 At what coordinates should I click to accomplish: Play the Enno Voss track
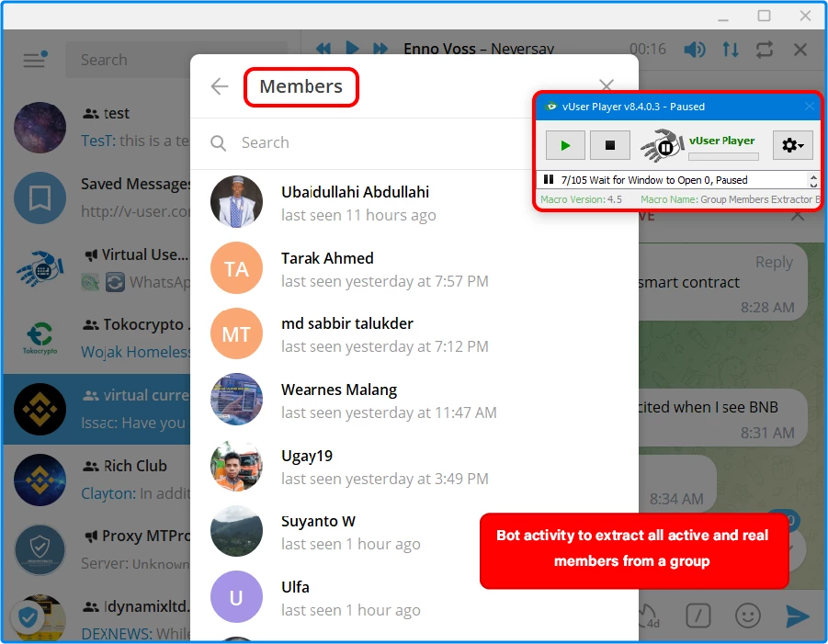(352, 49)
